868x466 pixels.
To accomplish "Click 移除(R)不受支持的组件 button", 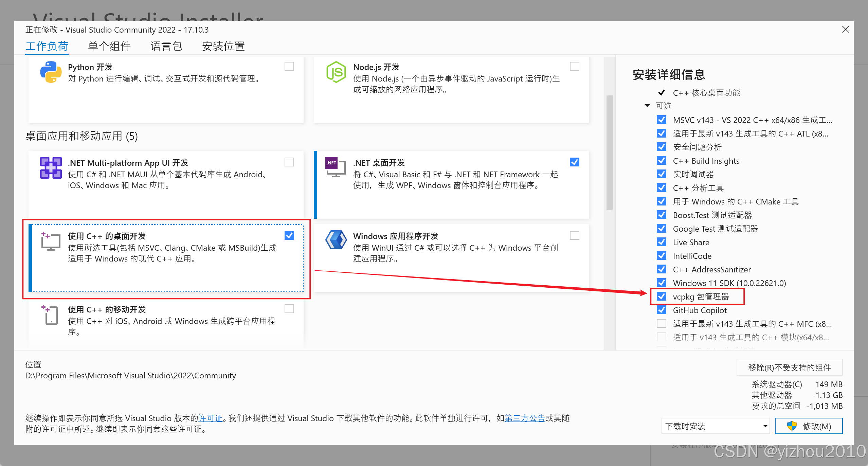I will click(x=790, y=367).
